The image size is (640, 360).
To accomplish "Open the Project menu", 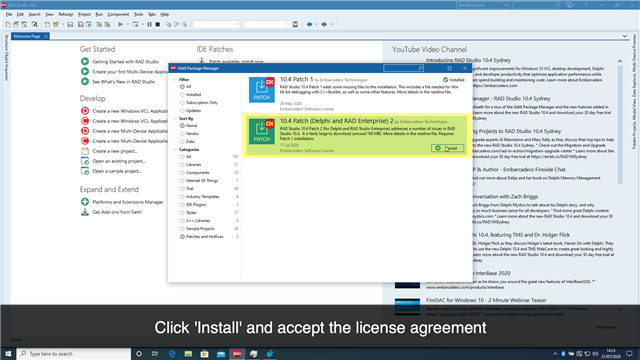I will (84, 14).
